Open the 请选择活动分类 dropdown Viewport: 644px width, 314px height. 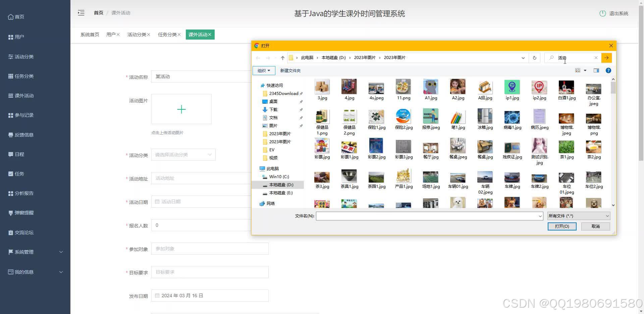tap(183, 154)
